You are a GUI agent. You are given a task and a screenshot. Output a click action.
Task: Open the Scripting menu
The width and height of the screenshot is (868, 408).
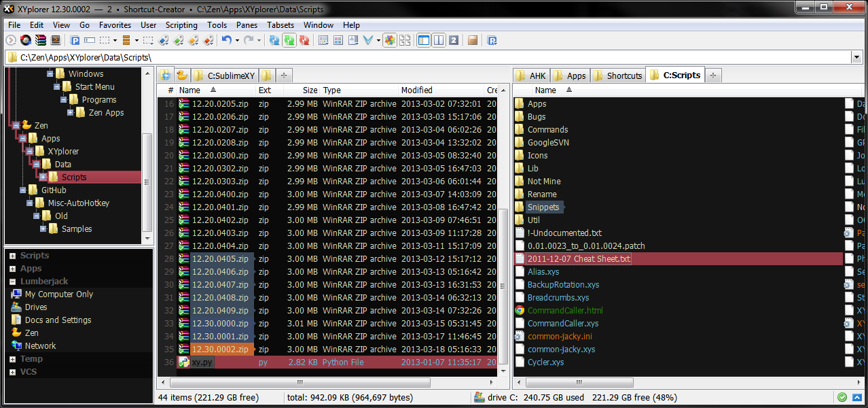pyautogui.click(x=181, y=25)
